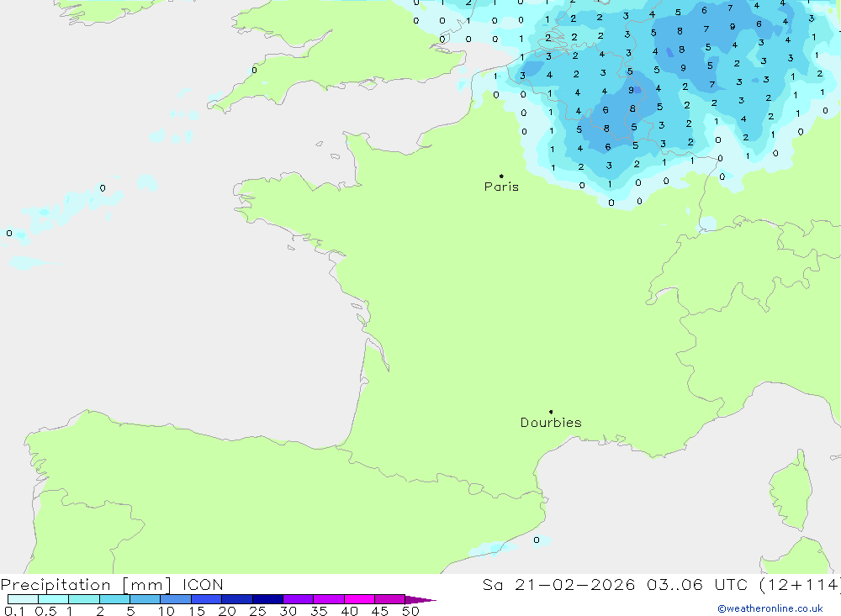Click the legend scale label 0.1
841x616 pixels.
[14, 611]
